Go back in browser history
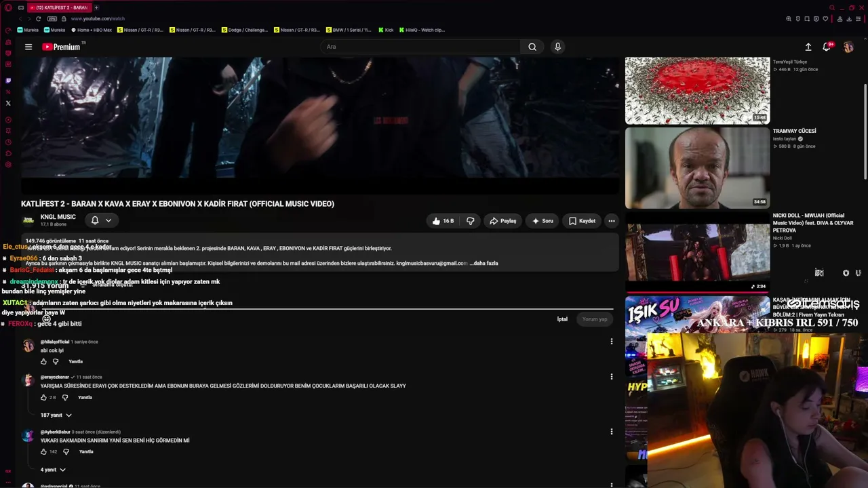 (20, 19)
